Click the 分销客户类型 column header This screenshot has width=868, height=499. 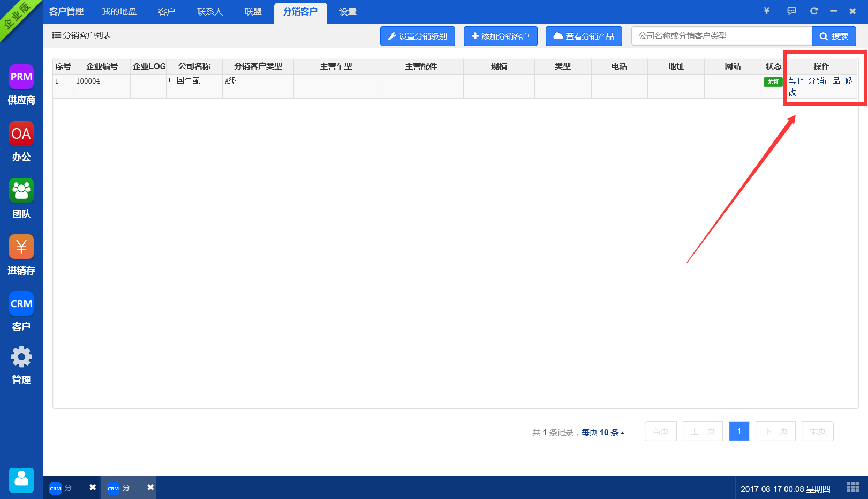[258, 66]
